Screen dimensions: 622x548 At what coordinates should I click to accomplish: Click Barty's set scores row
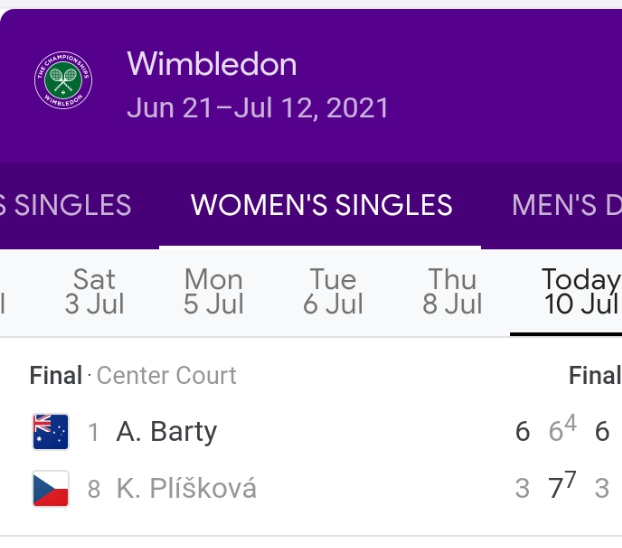tap(561, 432)
